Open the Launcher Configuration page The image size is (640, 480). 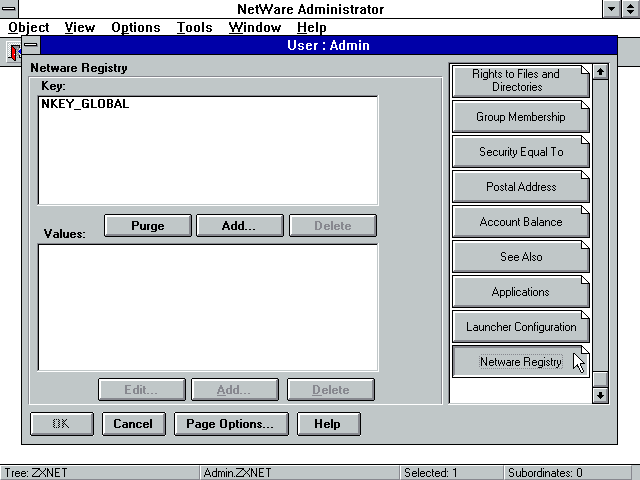[x=521, y=327]
